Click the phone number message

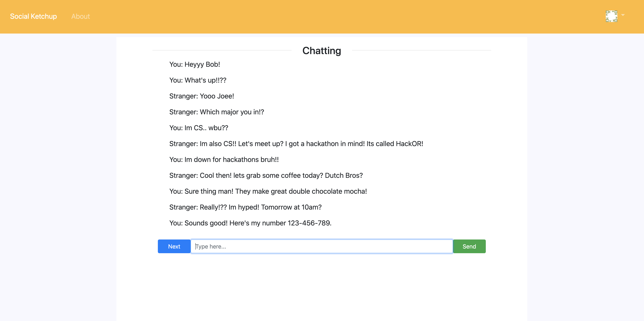click(250, 223)
